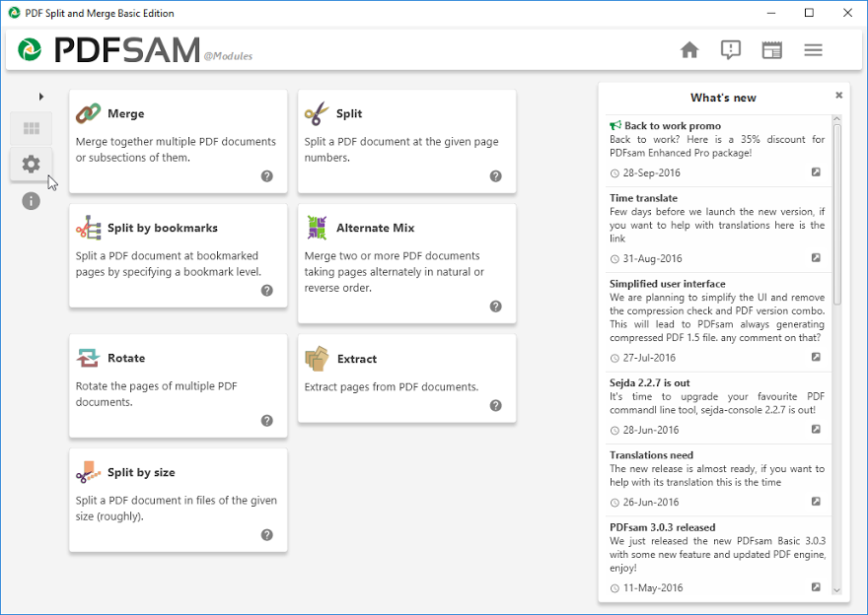Screen dimensions: 868x615
Task: Show help for Alternate Mix
Action: coord(495,307)
